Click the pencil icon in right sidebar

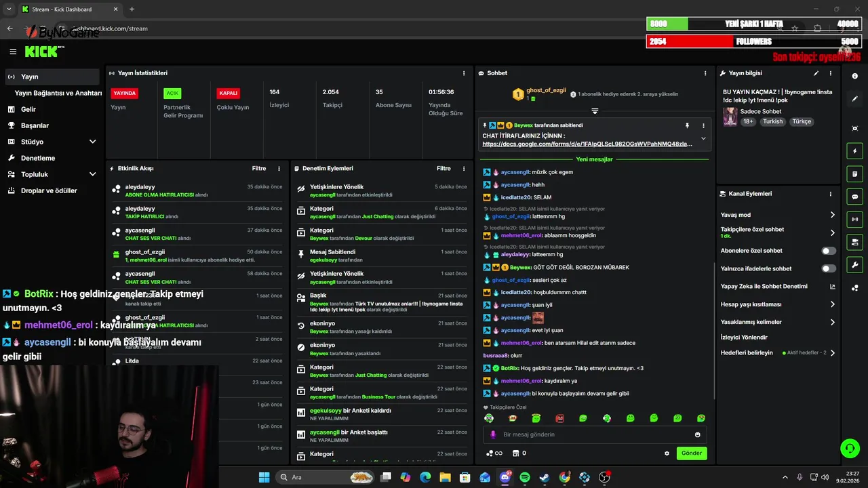[x=854, y=99]
